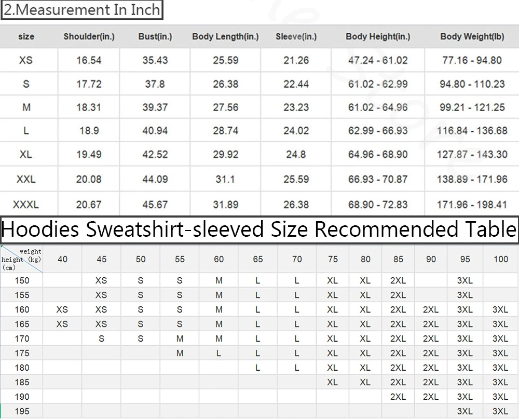519x420 pixels.
Task: Select the XS size row label
Action: pyautogui.click(x=26, y=60)
